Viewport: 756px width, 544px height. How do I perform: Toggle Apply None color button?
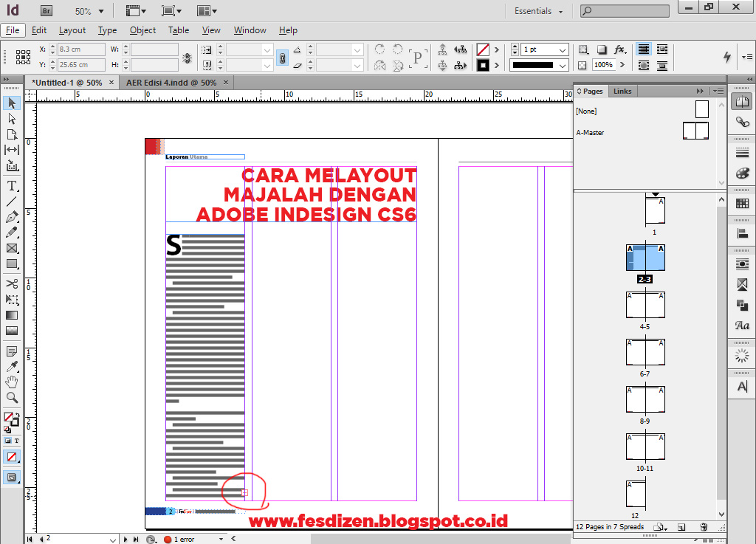(12, 457)
